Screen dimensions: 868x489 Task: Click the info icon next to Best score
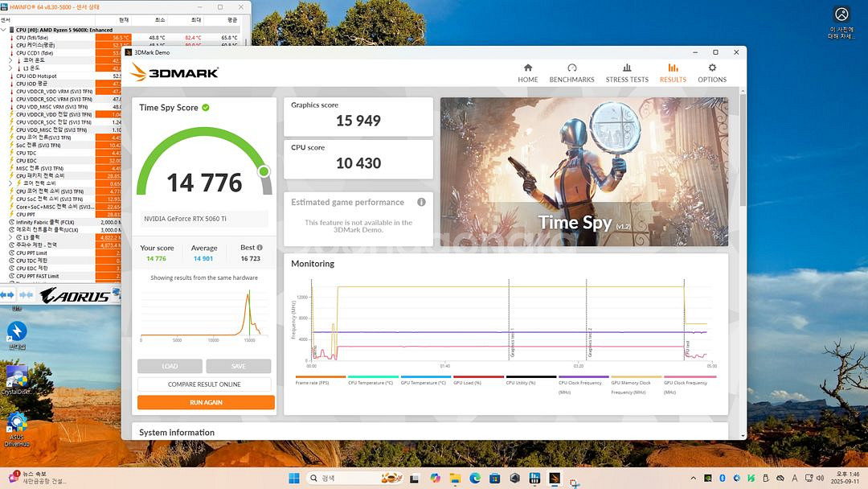pos(260,248)
